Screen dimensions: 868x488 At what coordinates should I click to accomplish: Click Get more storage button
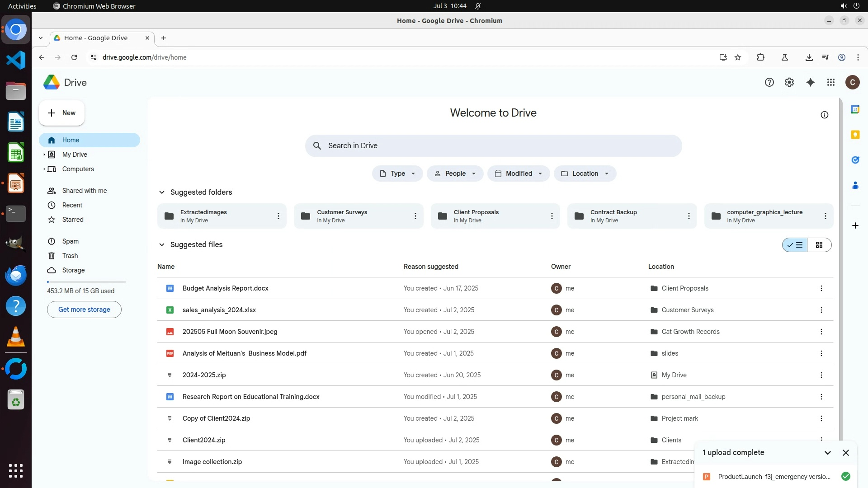click(84, 310)
